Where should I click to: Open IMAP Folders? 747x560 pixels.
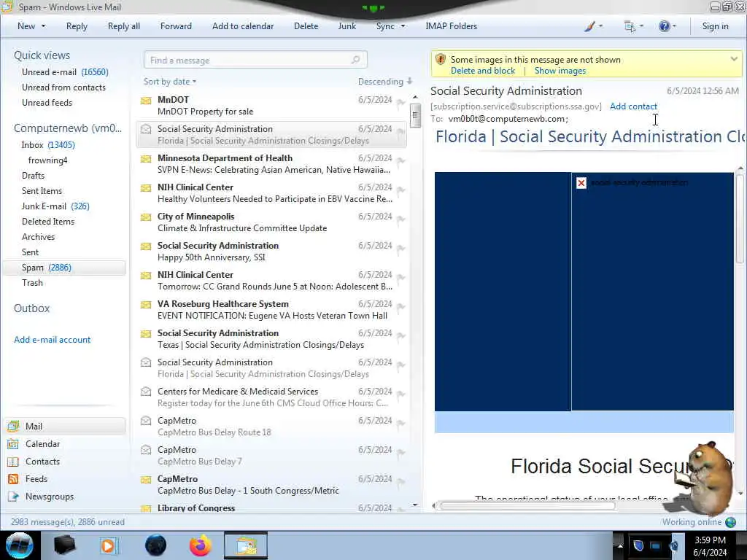(x=451, y=26)
